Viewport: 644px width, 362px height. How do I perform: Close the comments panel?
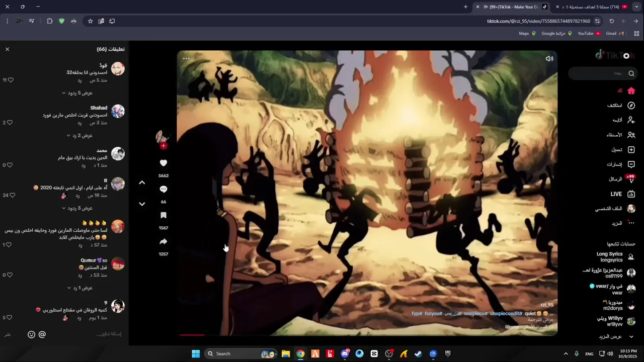[7, 49]
